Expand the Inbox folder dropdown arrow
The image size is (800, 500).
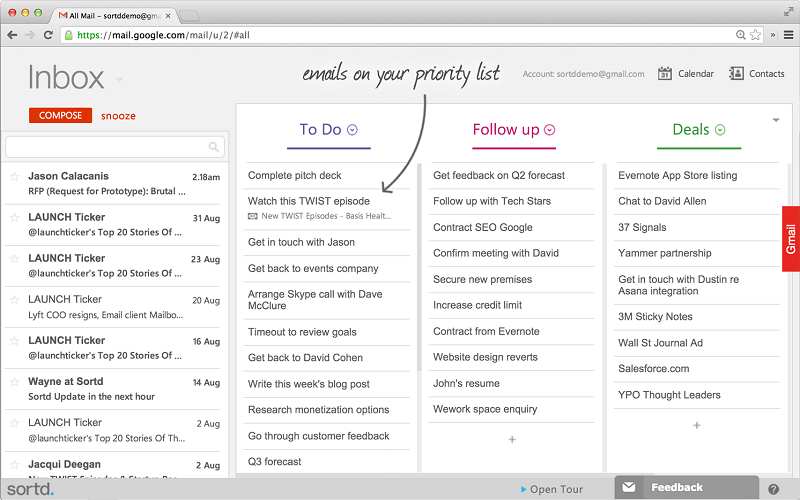[119, 79]
